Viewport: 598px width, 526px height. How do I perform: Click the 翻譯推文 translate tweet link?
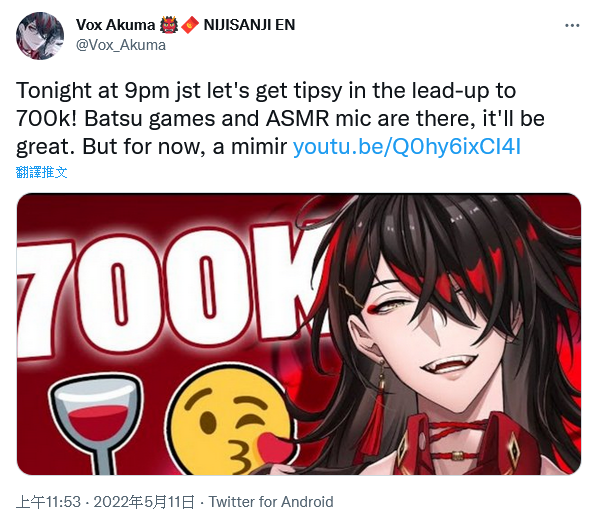point(42,172)
